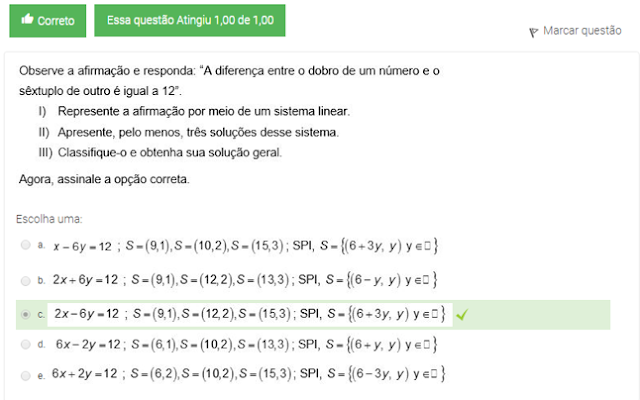Viewport: 640px width, 400px height.
Task: Select radio button for option a
Action: (x=24, y=244)
